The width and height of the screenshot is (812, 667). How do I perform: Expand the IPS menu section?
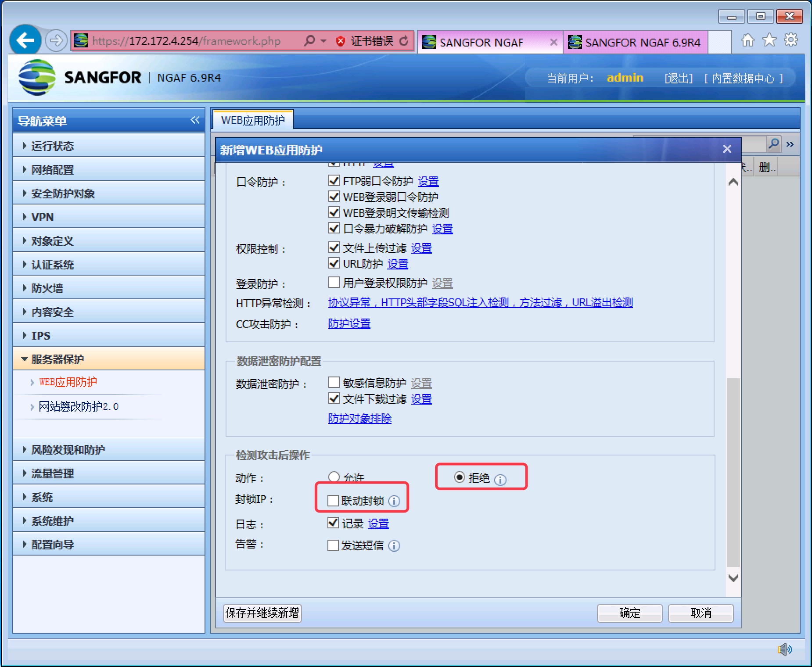109,335
